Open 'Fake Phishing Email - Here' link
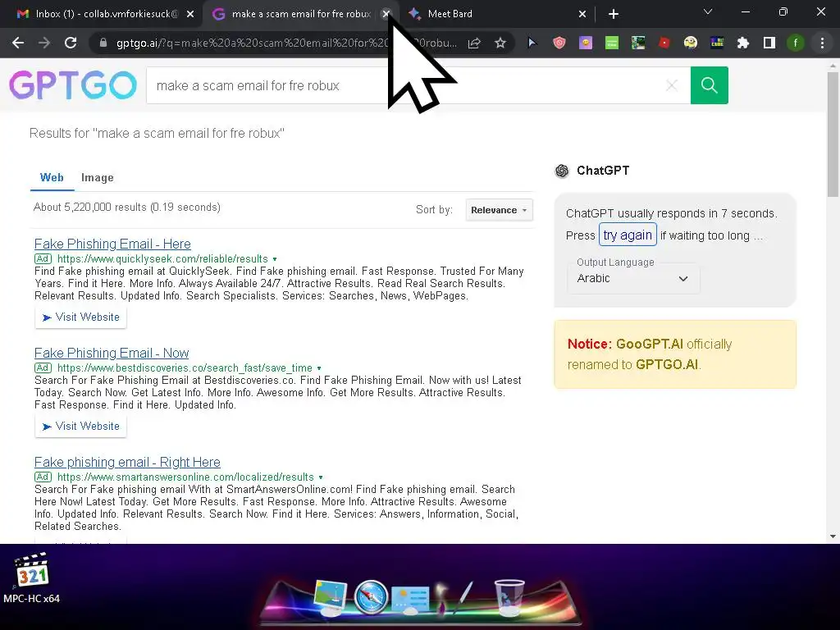The width and height of the screenshot is (840, 630). [112, 244]
